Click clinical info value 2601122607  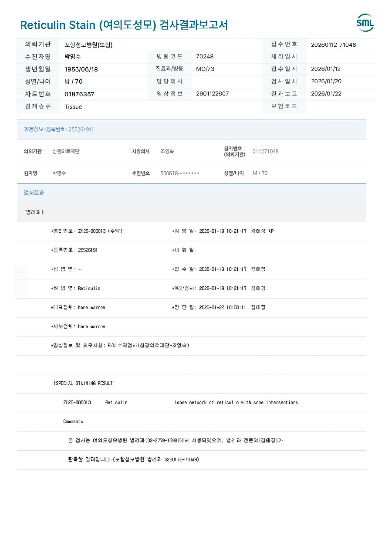pyautogui.click(x=213, y=94)
